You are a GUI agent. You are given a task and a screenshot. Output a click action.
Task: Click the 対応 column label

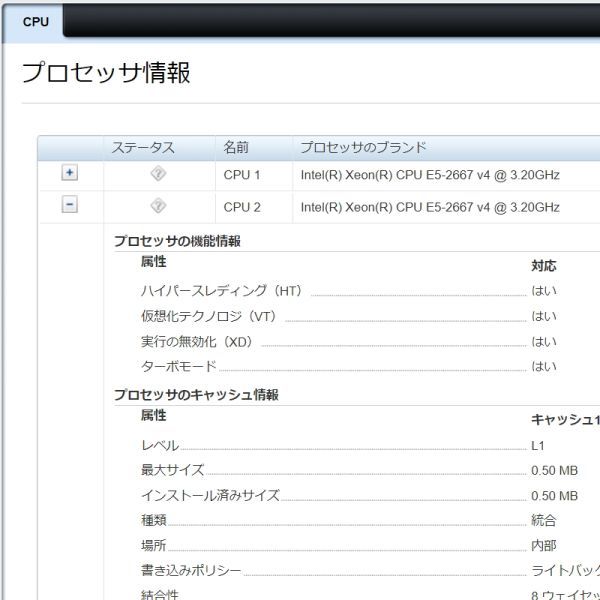[x=544, y=266]
